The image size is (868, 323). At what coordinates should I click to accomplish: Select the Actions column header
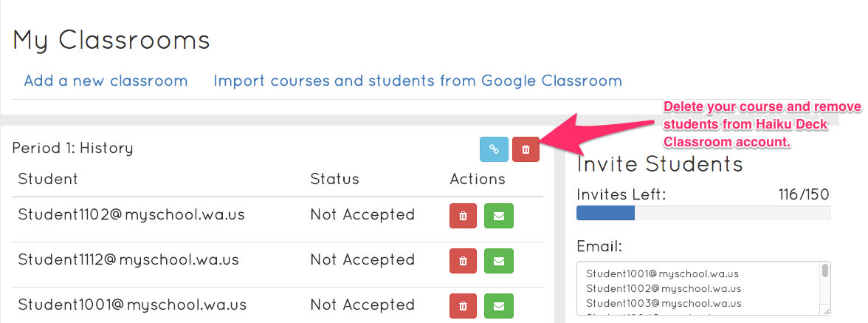tap(478, 179)
